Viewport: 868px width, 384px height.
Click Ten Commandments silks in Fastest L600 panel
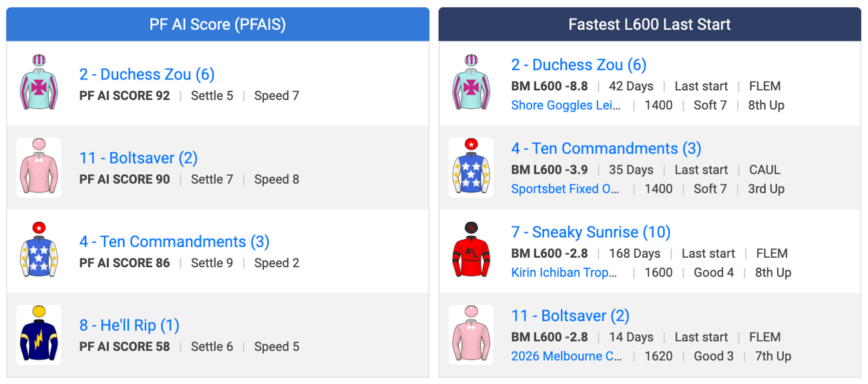pos(471,168)
